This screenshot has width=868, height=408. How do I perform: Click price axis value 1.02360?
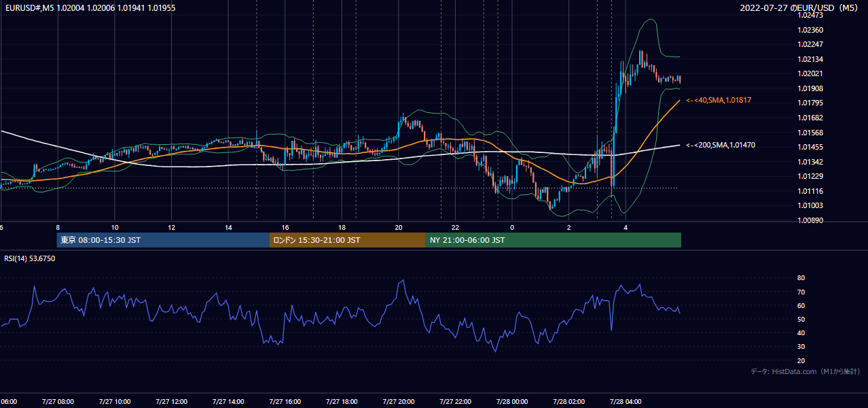click(810, 30)
